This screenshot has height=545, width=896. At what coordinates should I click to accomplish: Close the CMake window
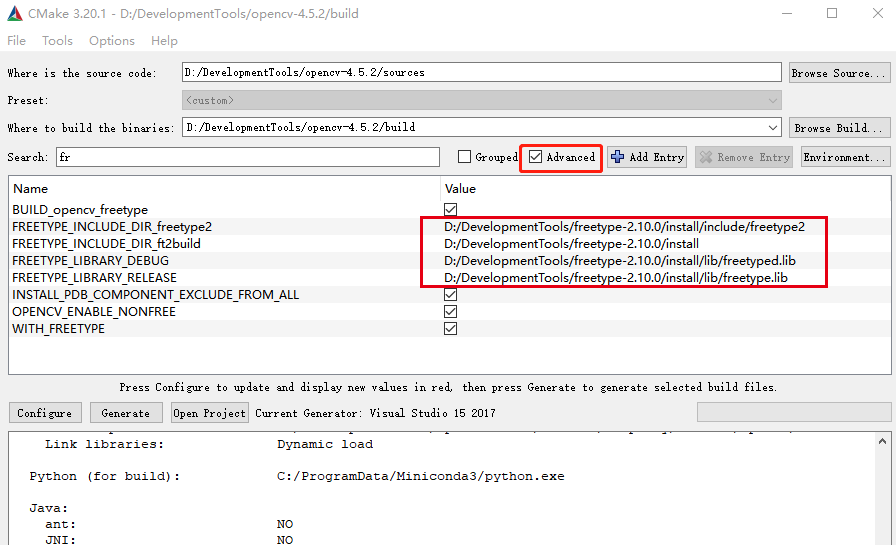878,13
